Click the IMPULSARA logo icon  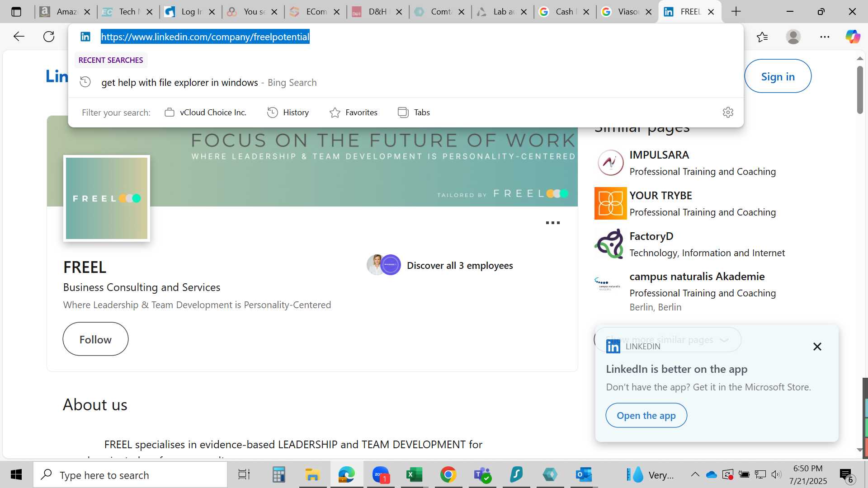(x=610, y=163)
